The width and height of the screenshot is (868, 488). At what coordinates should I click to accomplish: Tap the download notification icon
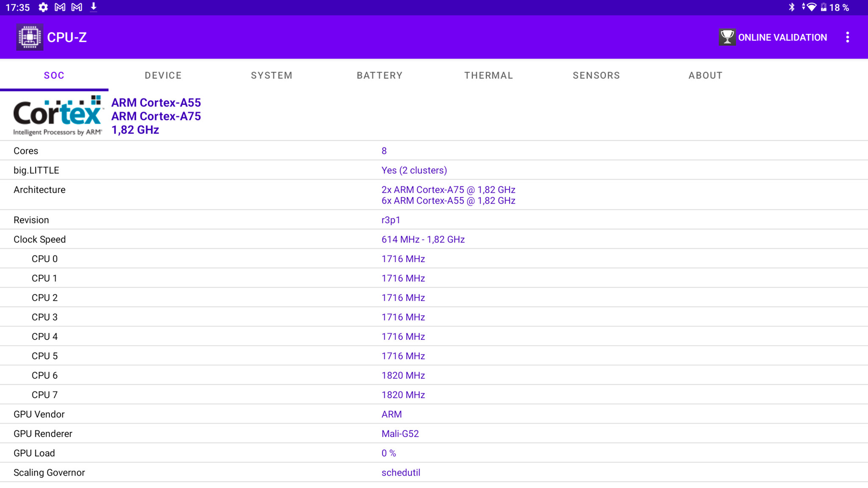94,7
